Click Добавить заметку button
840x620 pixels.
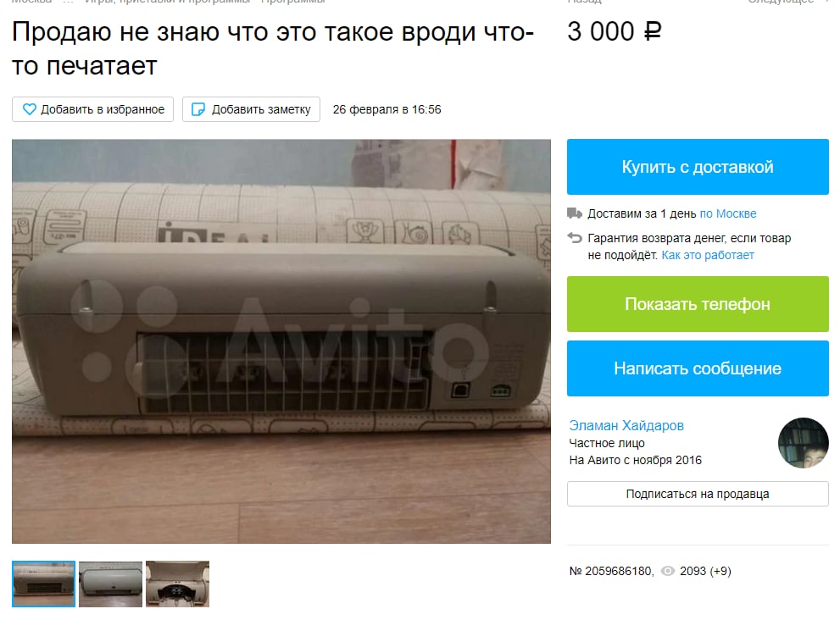pyautogui.click(x=251, y=109)
